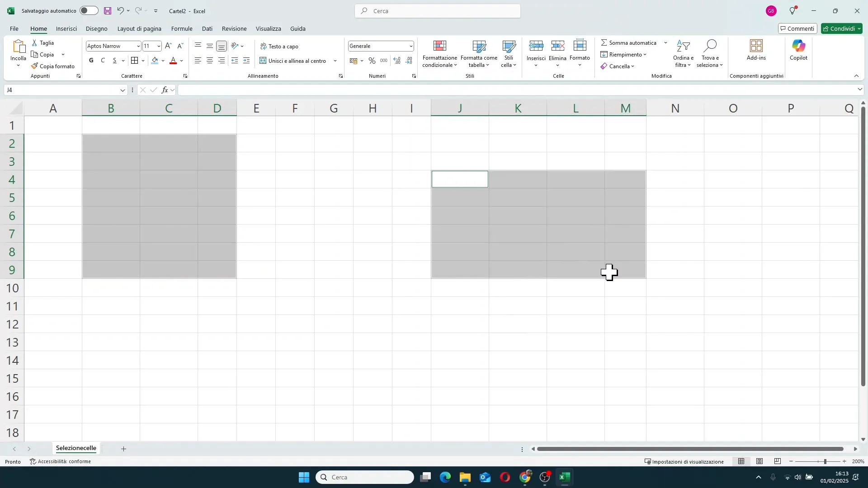Open Stili cella gallery

pos(509,54)
